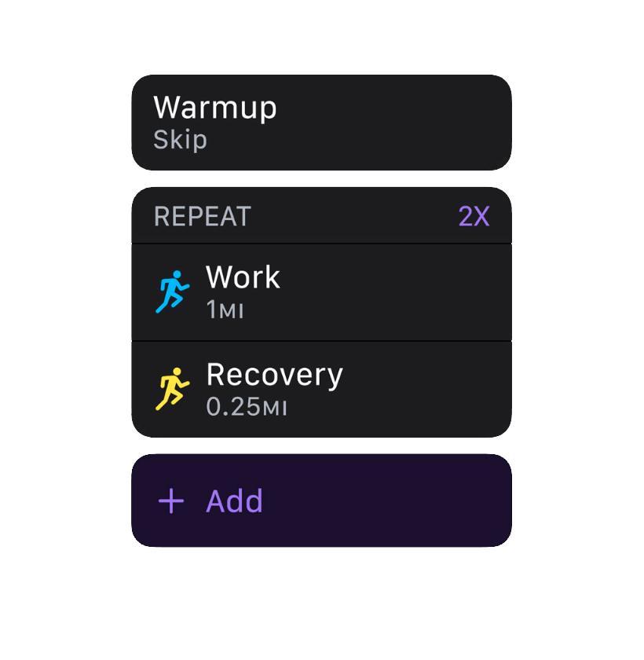Click the Warmup title text
Image resolution: width=644 pixels, height=660 pixels.
[215, 108]
